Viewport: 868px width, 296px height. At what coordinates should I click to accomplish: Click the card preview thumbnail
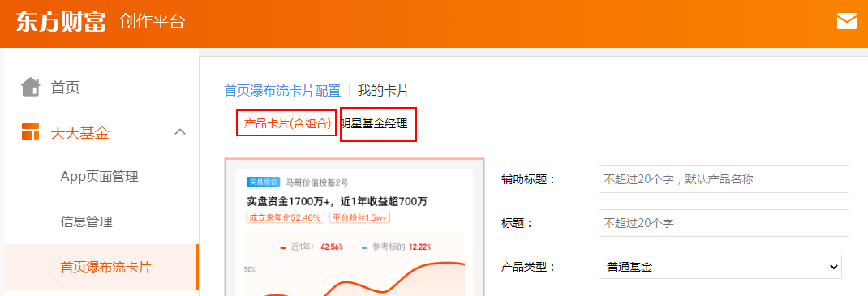[x=355, y=227]
